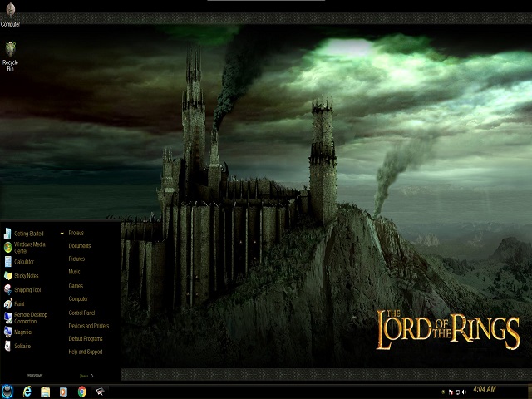Open Music from Start menu
532x399 pixels.
[x=74, y=272]
